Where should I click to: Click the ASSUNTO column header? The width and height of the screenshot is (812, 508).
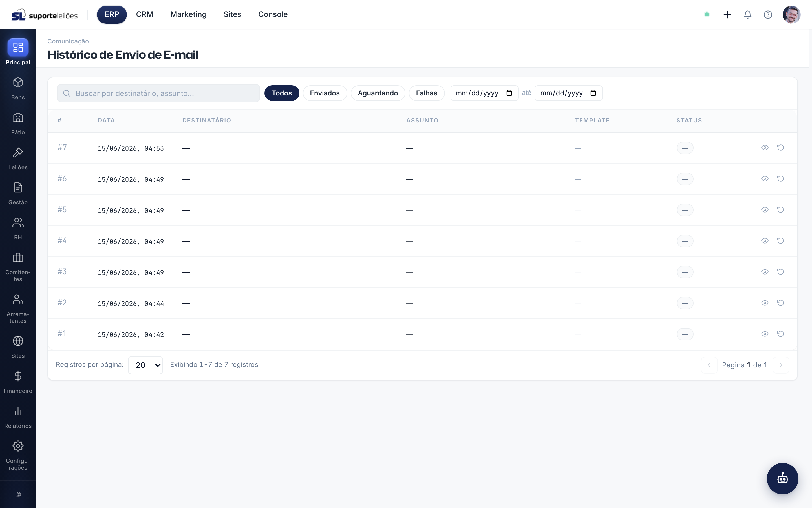coord(422,120)
